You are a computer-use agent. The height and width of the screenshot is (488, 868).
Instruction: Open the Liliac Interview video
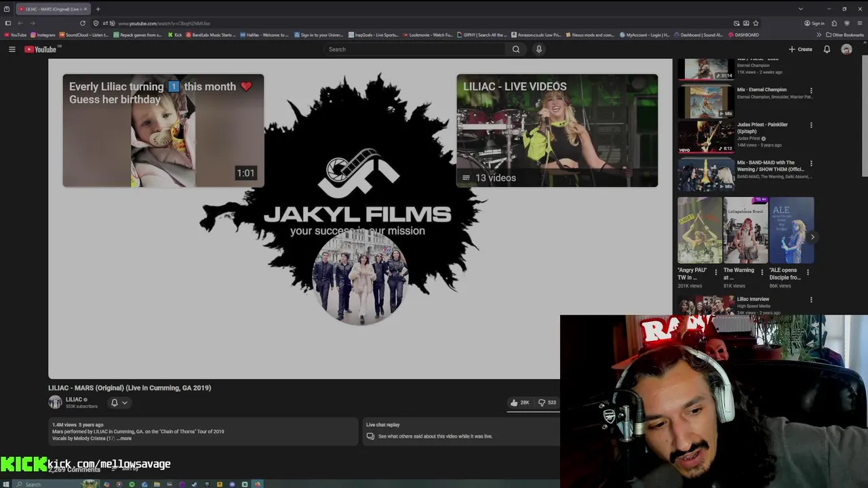coord(753,299)
